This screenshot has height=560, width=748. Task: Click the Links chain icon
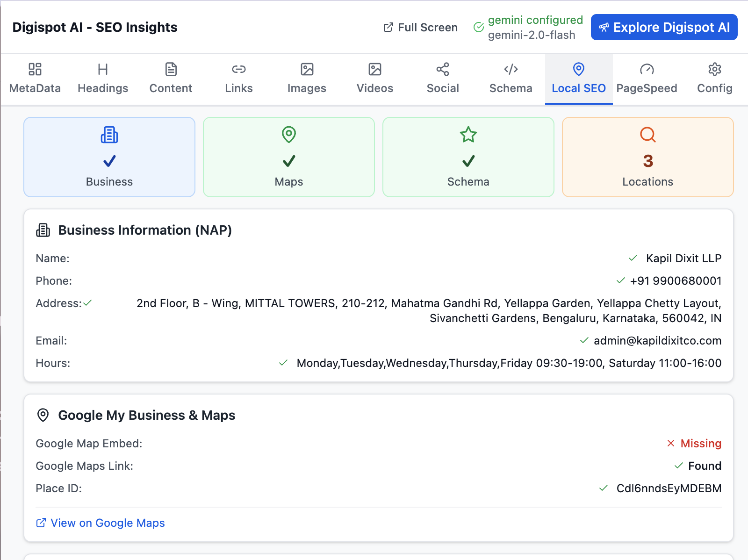tap(238, 70)
